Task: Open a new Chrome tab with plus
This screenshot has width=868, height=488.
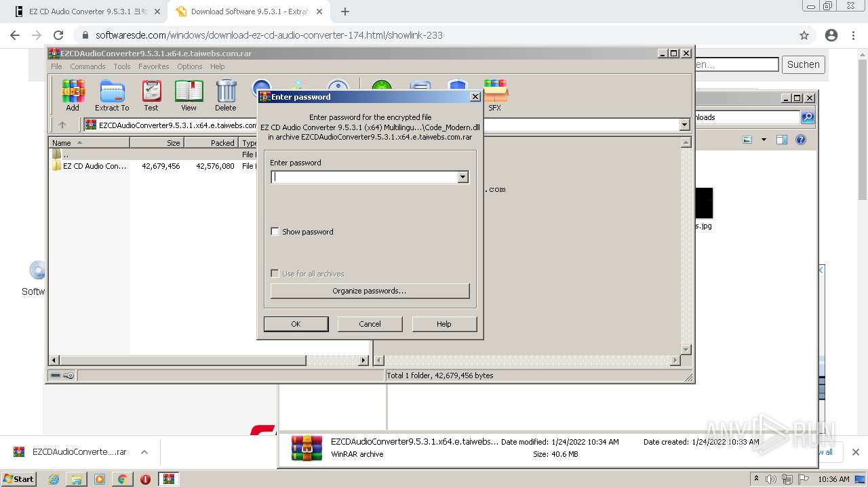Action: (344, 12)
